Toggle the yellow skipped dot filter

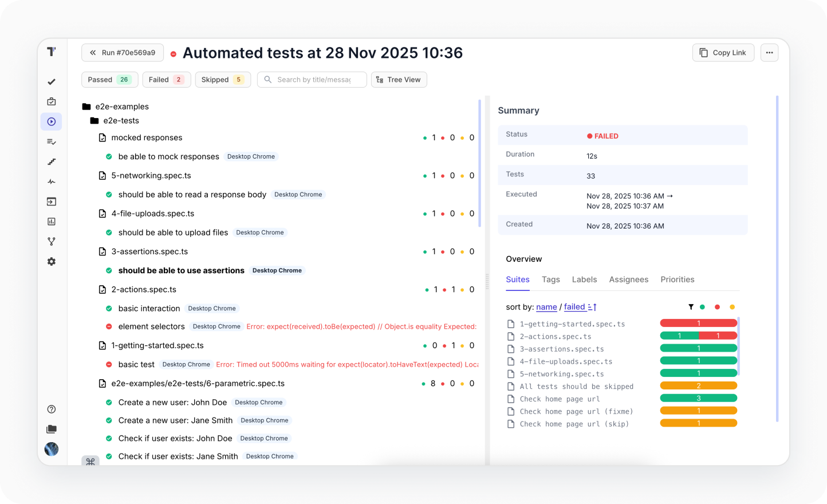pyautogui.click(x=732, y=307)
